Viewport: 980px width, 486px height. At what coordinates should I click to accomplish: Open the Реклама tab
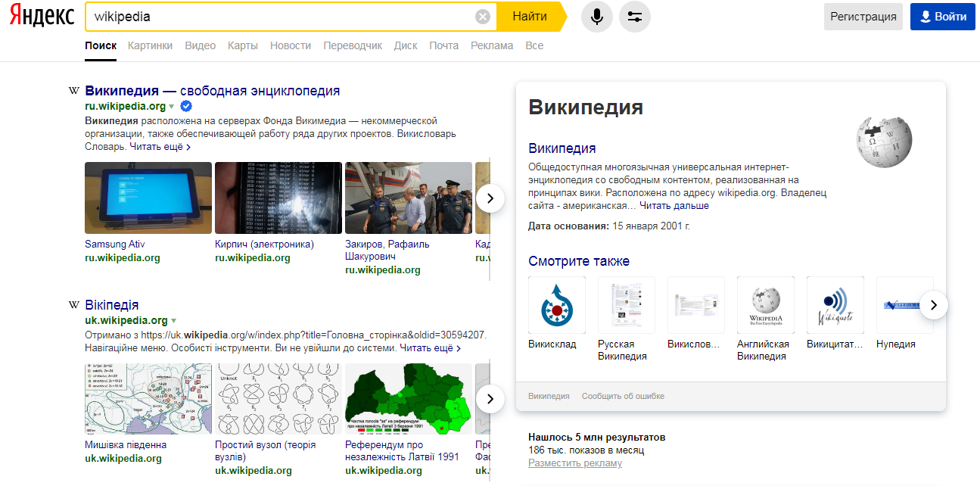[x=492, y=45]
